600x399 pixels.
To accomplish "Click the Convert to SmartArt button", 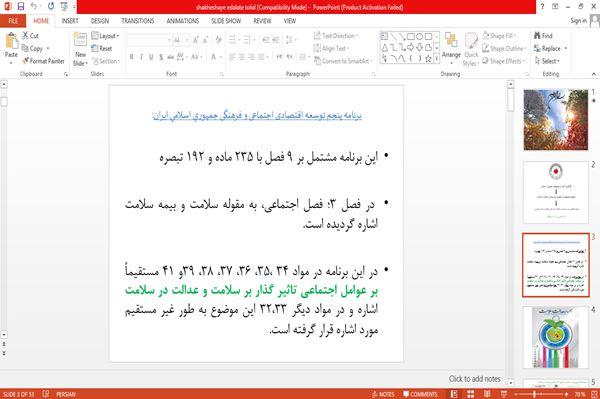I will click(x=342, y=61).
